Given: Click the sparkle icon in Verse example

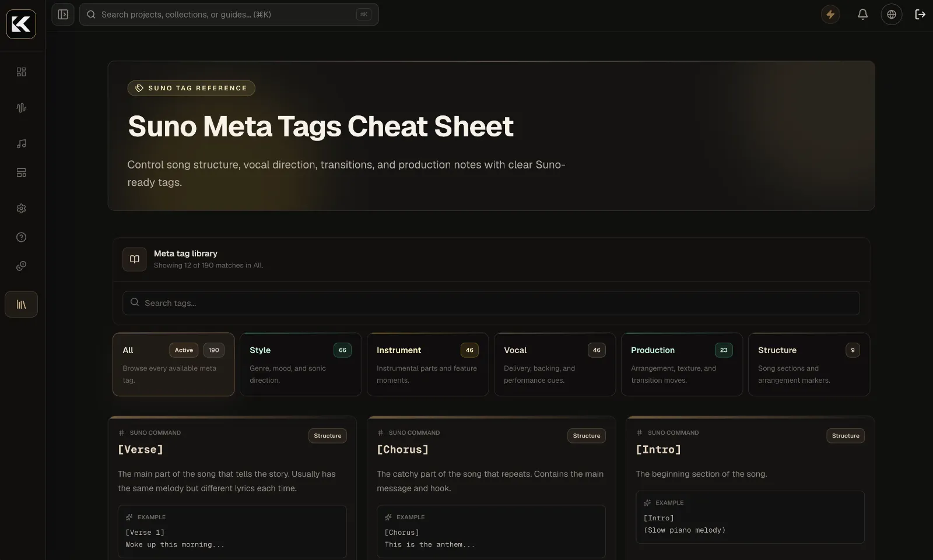Looking at the screenshot, I should [x=129, y=517].
